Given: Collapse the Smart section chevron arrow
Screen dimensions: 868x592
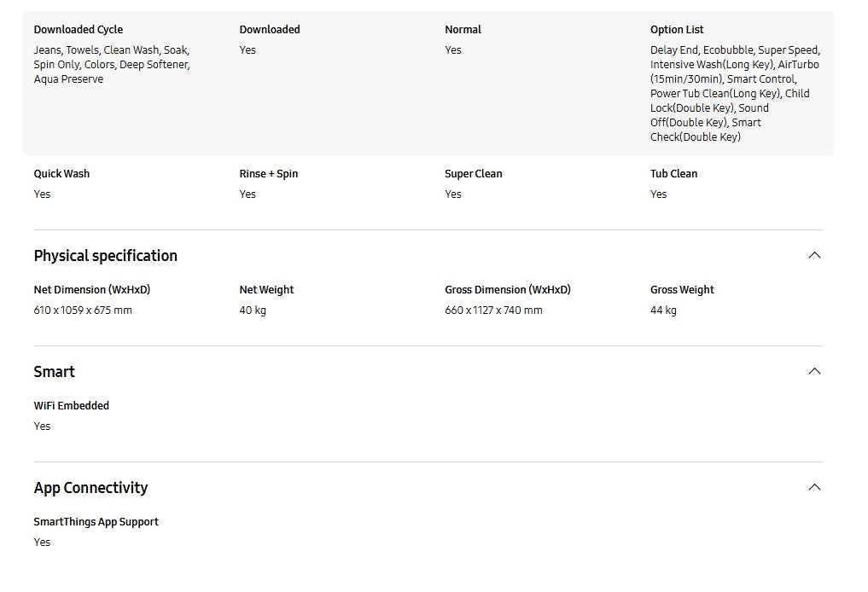Looking at the screenshot, I should coord(814,371).
